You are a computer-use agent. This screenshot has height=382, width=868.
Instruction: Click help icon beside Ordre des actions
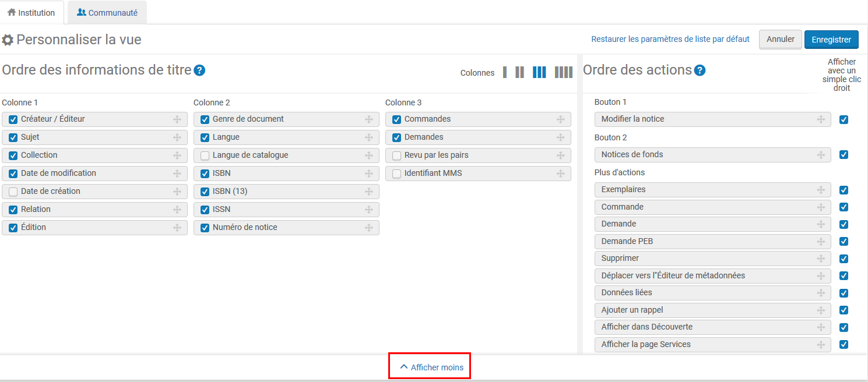click(x=700, y=70)
